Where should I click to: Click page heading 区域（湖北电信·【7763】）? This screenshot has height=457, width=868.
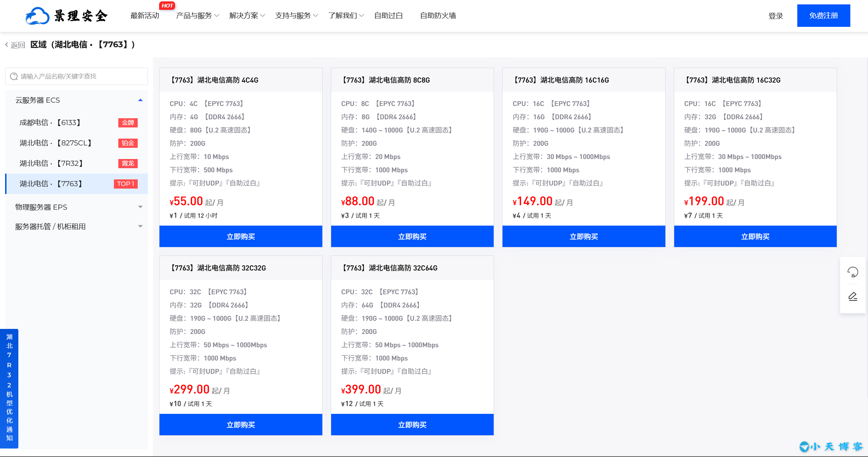tap(83, 45)
